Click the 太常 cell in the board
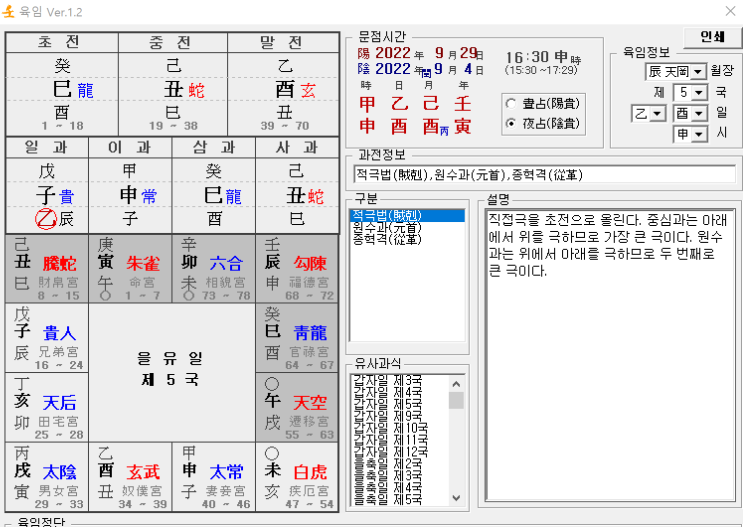The height and width of the screenshot is (527, 743). point(213,477)
